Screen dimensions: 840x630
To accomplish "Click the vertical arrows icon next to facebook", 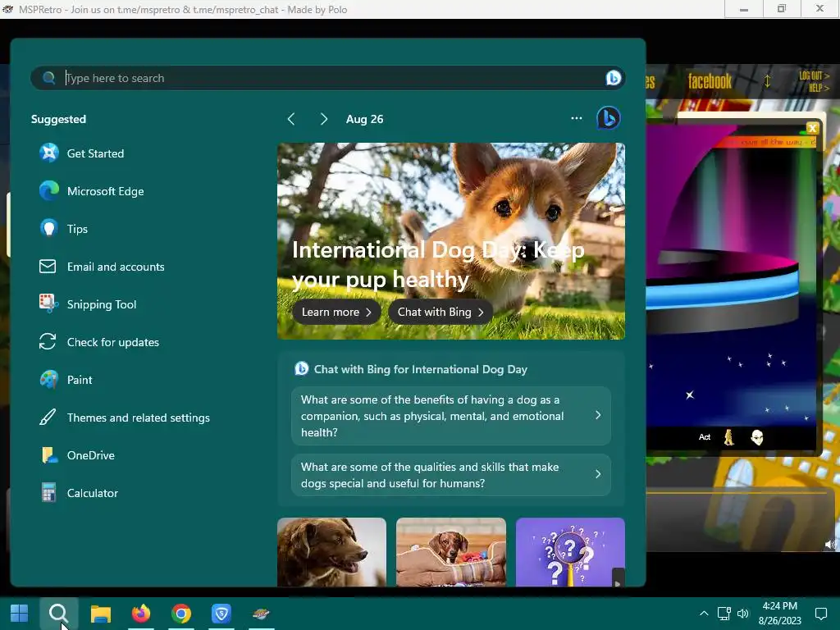I will (x=767, y=81).
